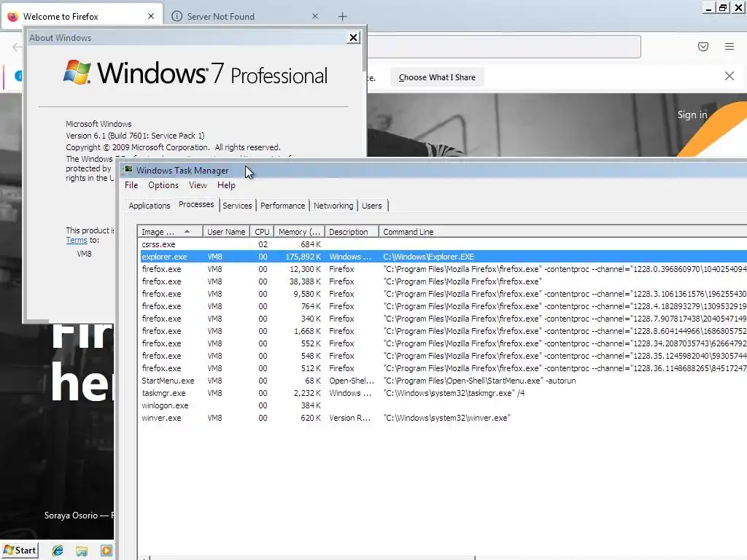Screen dimensions: 747x560
Task: Sort by User Name column header
Action: (226, 232)
